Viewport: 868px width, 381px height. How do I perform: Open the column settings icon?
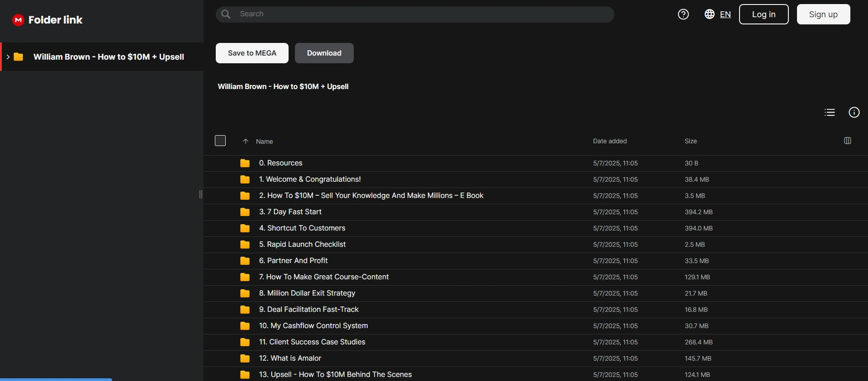click(848, 141)
